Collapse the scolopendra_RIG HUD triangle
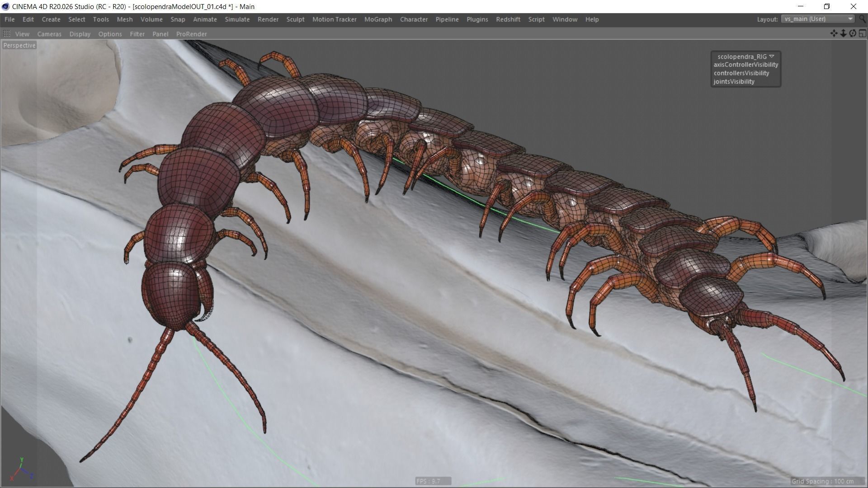The height and width of the screenshot is (488, 868). click(772, 56)
